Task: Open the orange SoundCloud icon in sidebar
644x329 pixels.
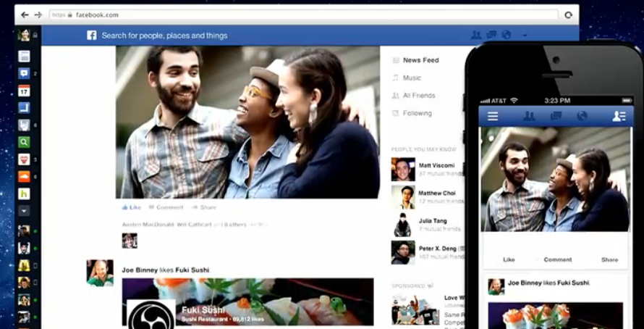Action: 24,176
